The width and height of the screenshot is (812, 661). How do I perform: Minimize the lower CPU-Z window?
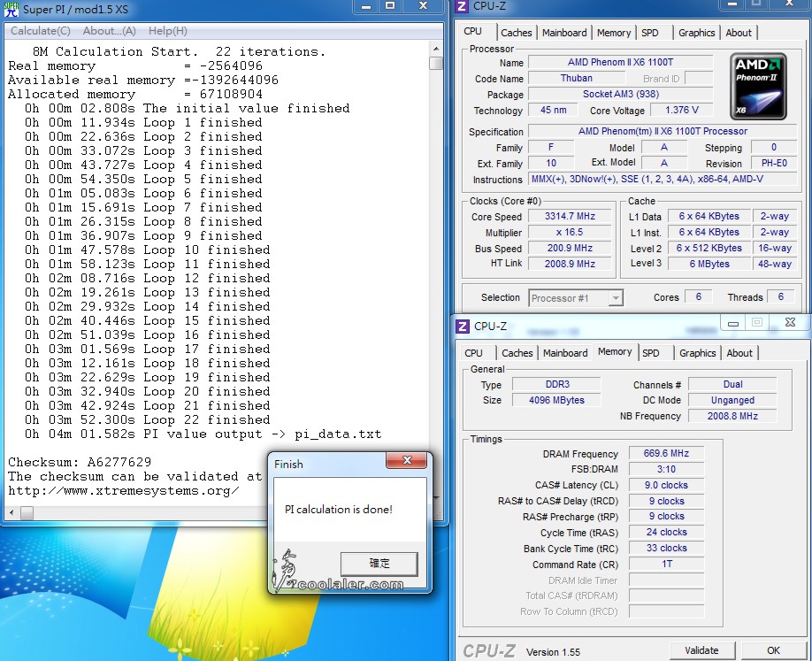point(732,323)
